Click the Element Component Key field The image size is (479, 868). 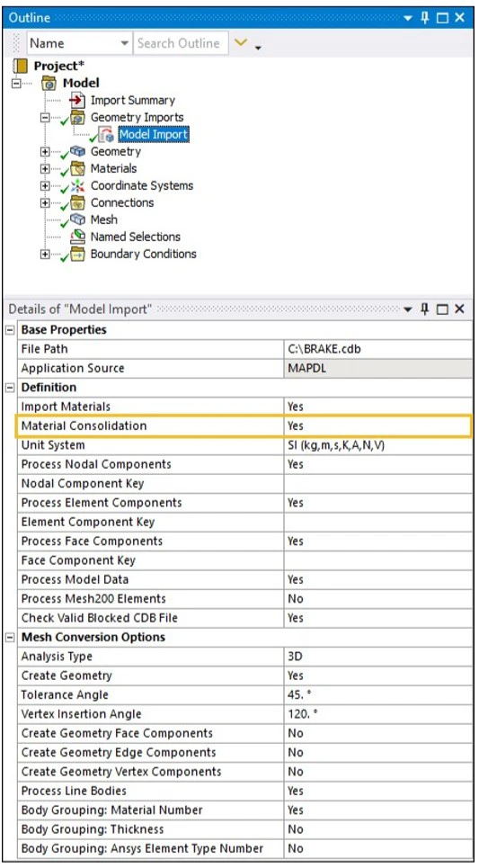coord(377,522)
